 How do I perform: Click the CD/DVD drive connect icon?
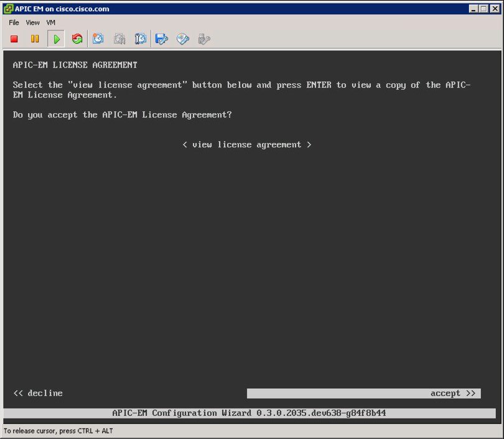click(x=182, y=39)
